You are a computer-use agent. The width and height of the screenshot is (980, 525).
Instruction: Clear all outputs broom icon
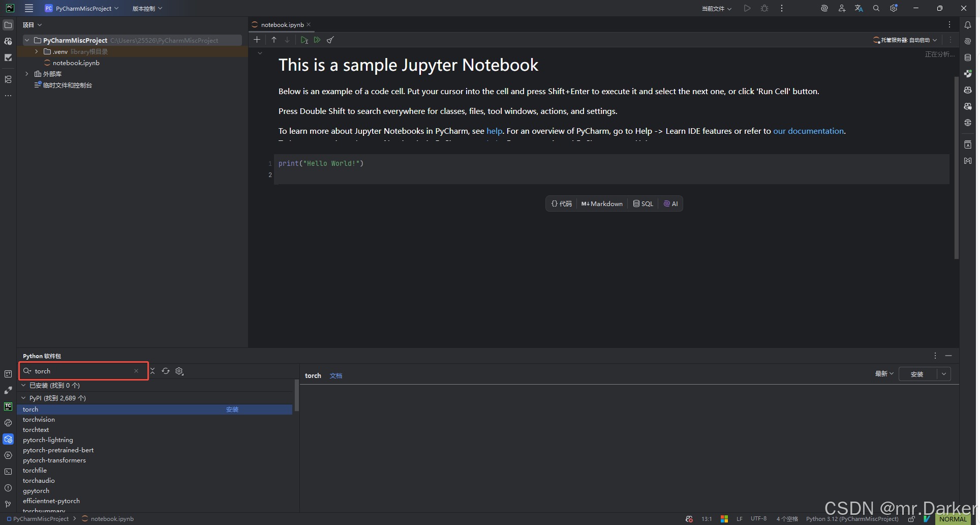[x=330, y=40]
